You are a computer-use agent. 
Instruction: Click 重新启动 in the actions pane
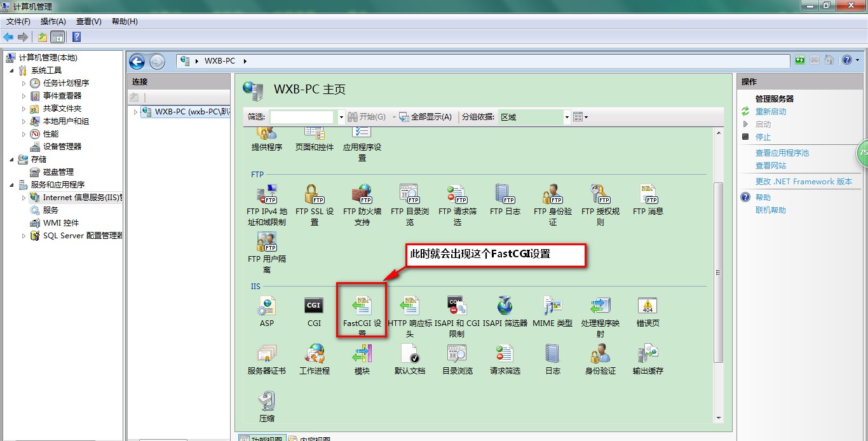click(x=770, y=112)
